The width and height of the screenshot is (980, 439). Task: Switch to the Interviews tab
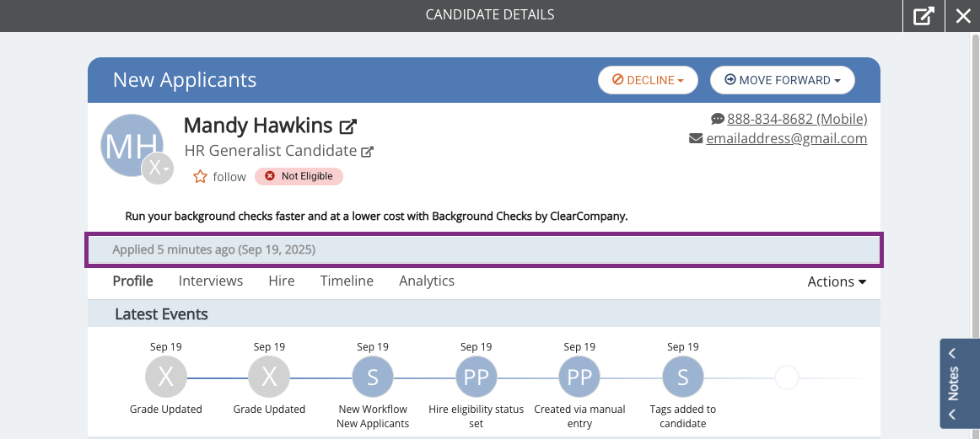click(x=211, y=281)
